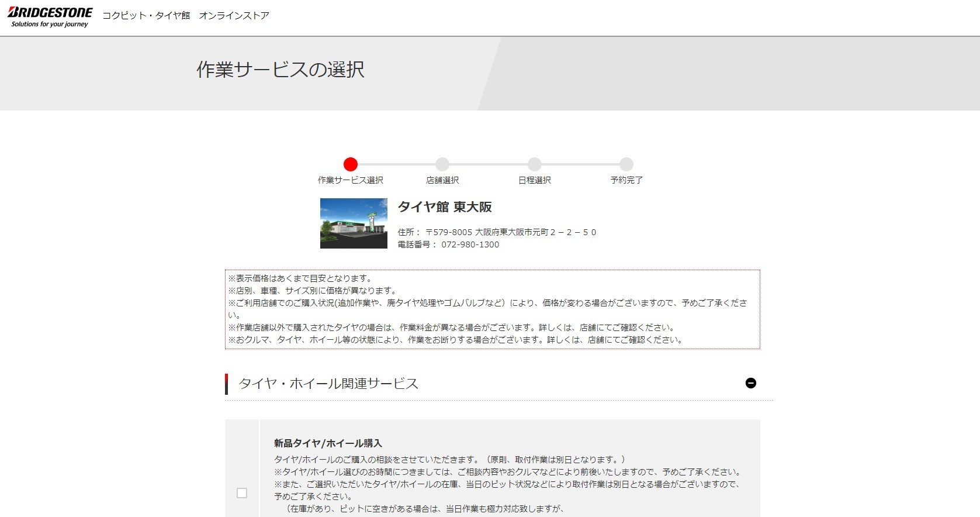Open the コクピット・タイヤ館 オンラインストア header link
980x517 pixels.
click(x=185, y=16)
